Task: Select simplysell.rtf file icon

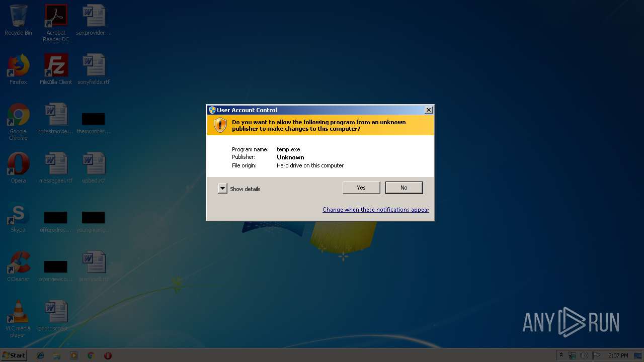Action: (94, 266)
